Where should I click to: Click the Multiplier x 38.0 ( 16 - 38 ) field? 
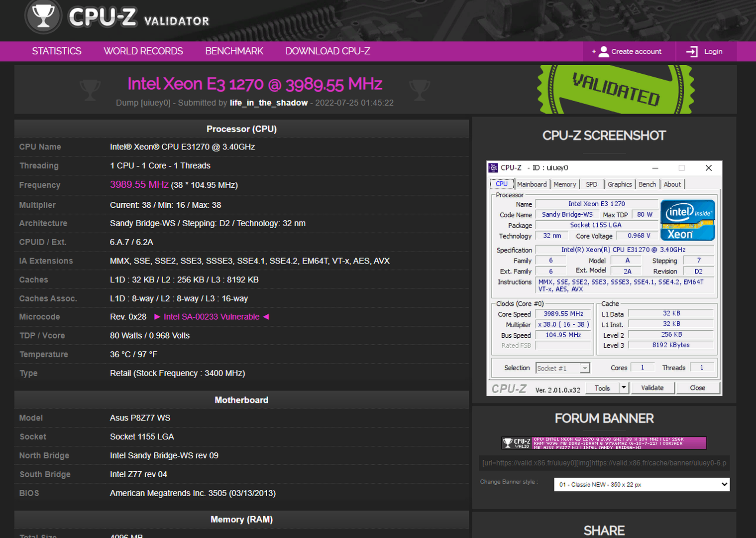(x=563, y=324)
